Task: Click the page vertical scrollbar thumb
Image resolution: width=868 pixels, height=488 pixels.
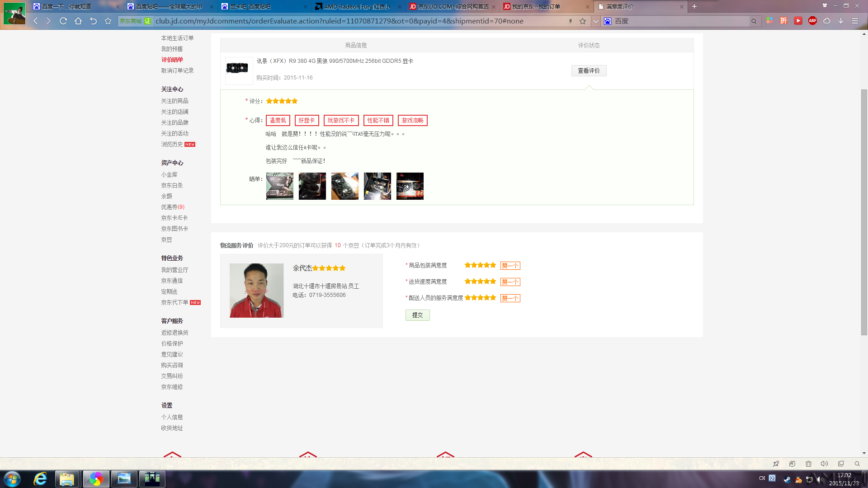Action: (x=864, y=212)
